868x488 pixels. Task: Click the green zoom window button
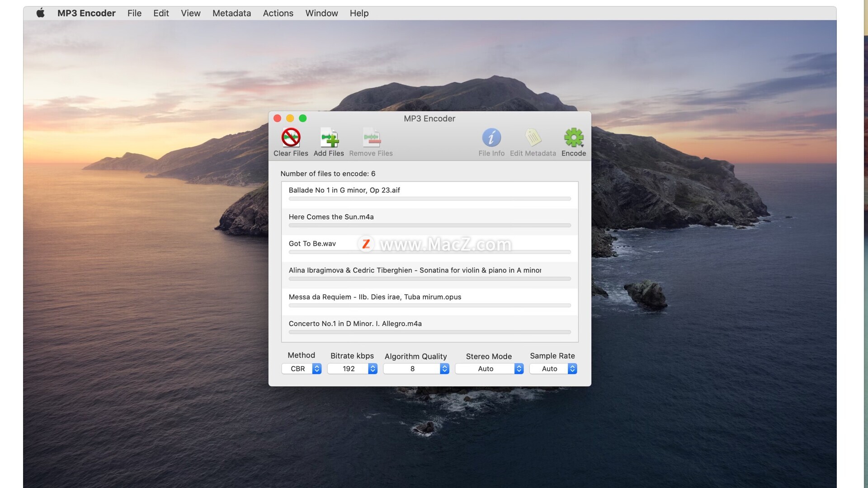click(x=303, y=118)
